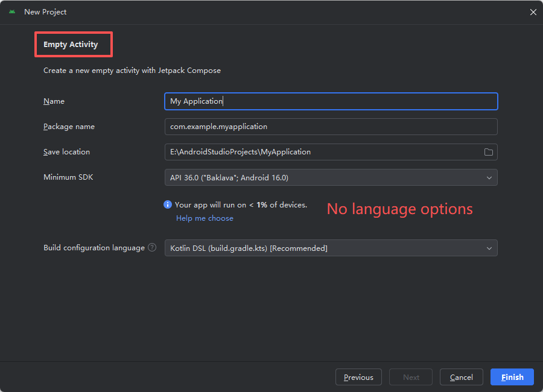Open the Help me choose link
Viewport: 543px width, 392px height.
205,218
